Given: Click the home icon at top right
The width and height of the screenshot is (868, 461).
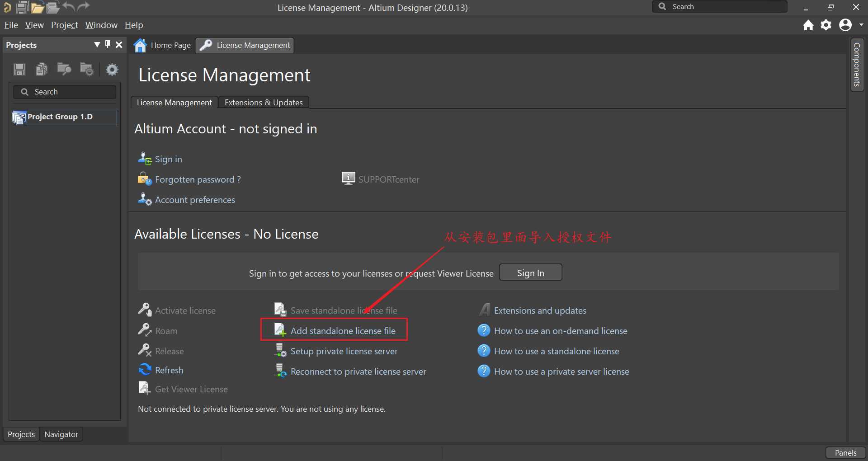Looking at the screenshot, I should (808, 25).
